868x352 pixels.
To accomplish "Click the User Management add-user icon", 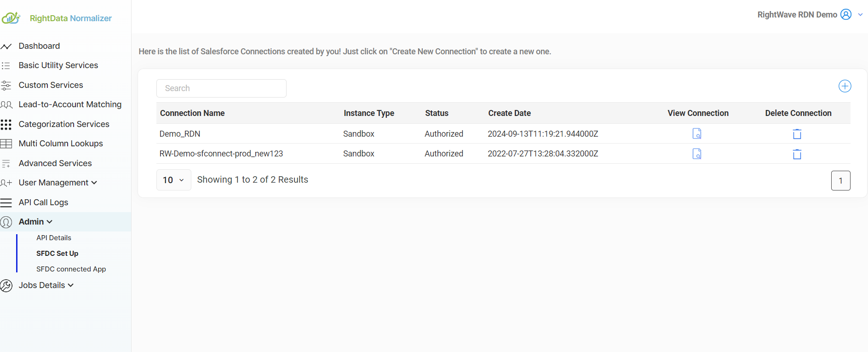I will coord(6,183).
